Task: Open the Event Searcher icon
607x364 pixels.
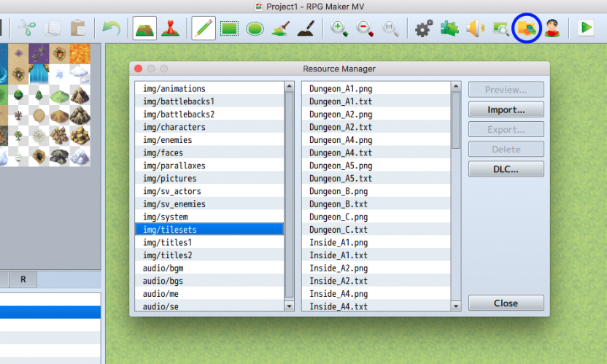Action: click(500, 28)
